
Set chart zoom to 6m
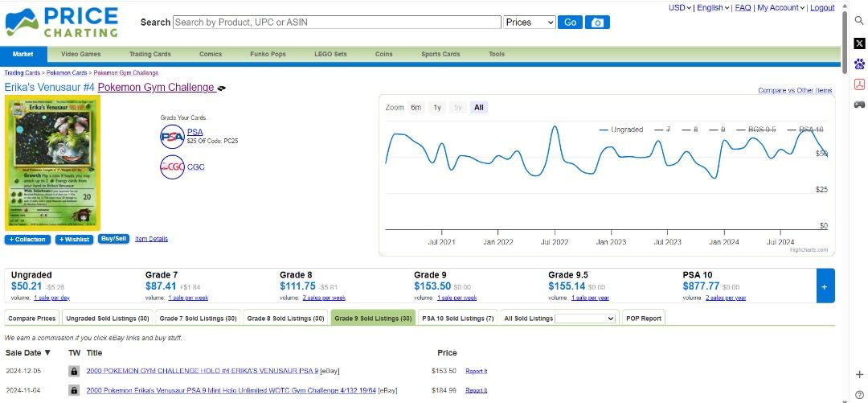click(x=416, y=108)
